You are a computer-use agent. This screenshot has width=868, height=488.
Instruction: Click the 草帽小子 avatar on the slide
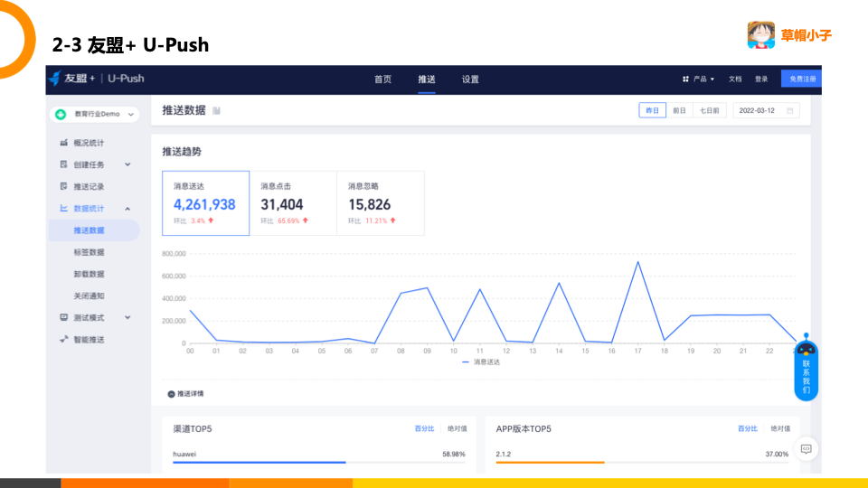coord(761,35)
